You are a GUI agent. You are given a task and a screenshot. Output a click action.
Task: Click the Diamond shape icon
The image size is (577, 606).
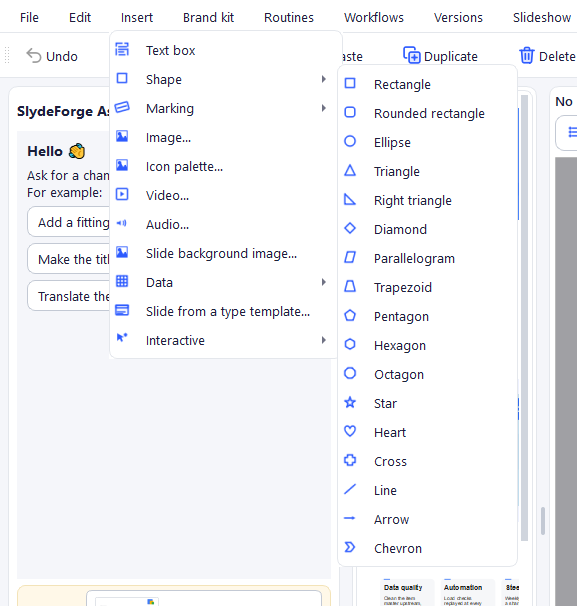click(350, 228)
